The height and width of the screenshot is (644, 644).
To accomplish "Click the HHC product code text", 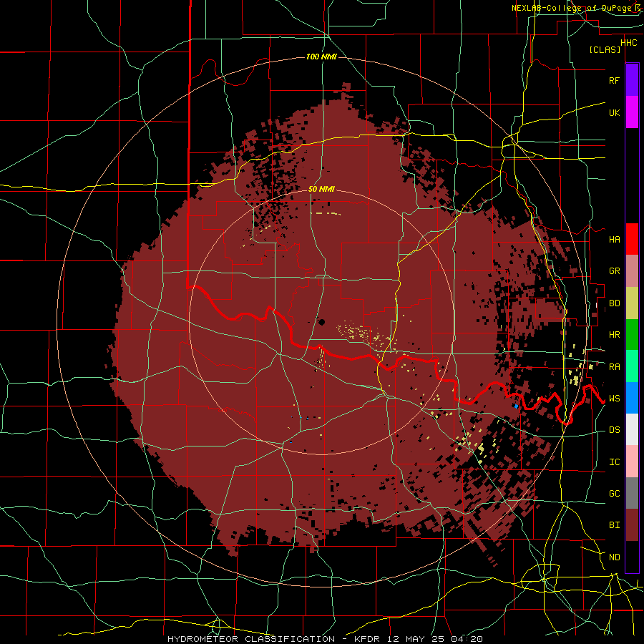I will [629, 43].
